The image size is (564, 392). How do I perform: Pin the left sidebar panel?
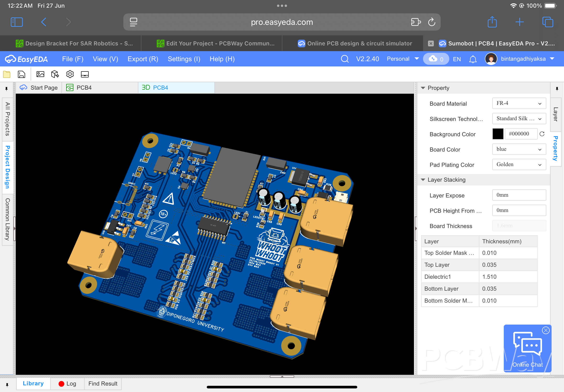[x=7, y=89]
